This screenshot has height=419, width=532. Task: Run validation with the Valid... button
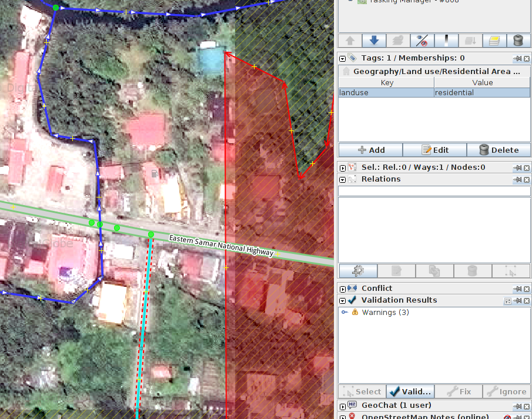[x=410, y=391]
